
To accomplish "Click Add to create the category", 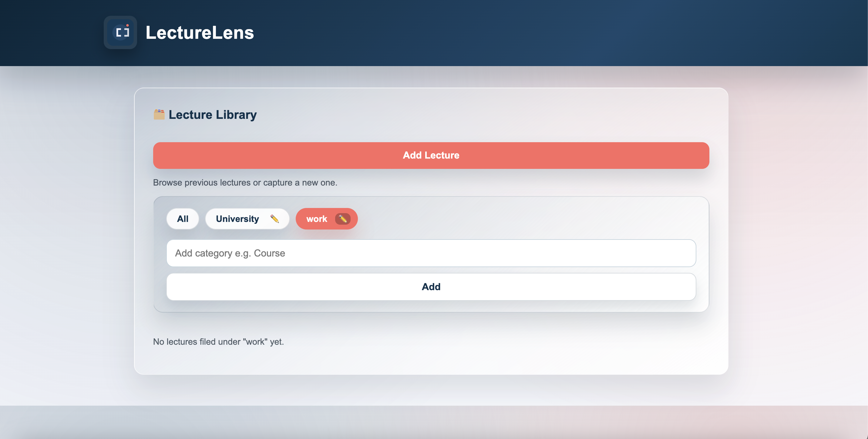I will 431,287.
